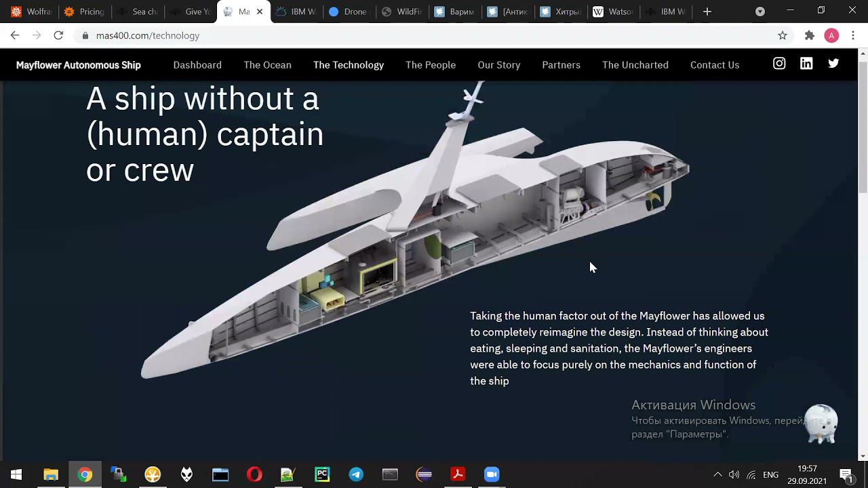
Task: Open The Ocean navigation link
Action: pyautogui.click(x=267, y=65)
